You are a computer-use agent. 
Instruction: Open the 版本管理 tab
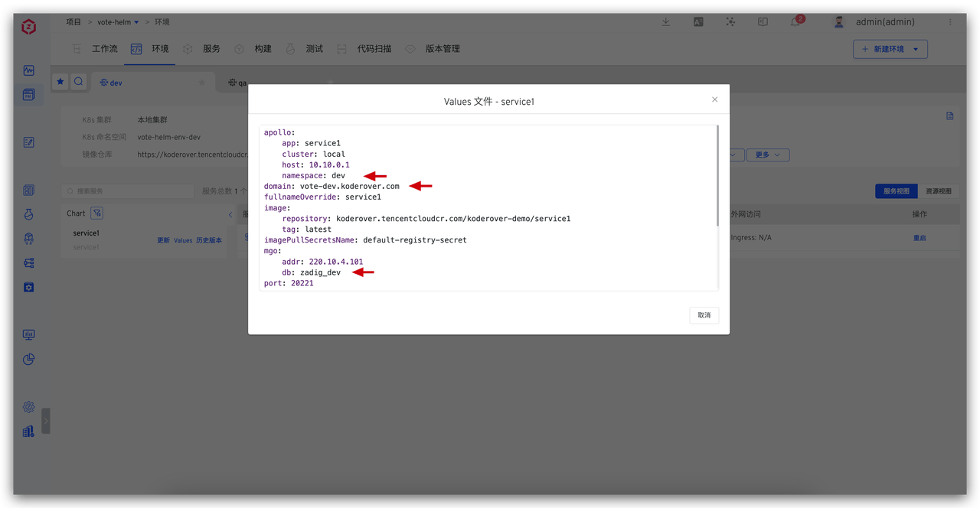tap(442, 49)
